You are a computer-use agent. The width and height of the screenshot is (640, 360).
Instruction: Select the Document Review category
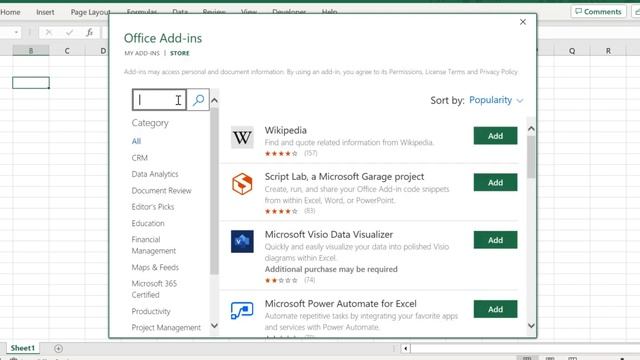pyautogui.click(x=161, y=191)
